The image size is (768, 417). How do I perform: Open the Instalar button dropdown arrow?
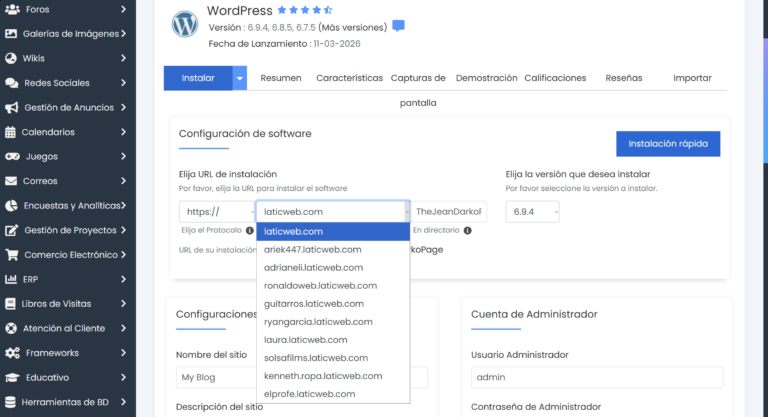coord(240,78)
